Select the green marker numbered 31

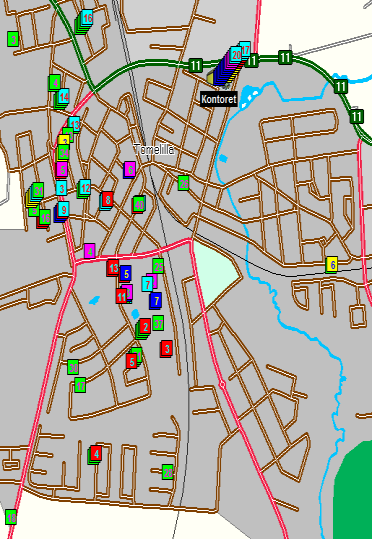coord(38,190)
